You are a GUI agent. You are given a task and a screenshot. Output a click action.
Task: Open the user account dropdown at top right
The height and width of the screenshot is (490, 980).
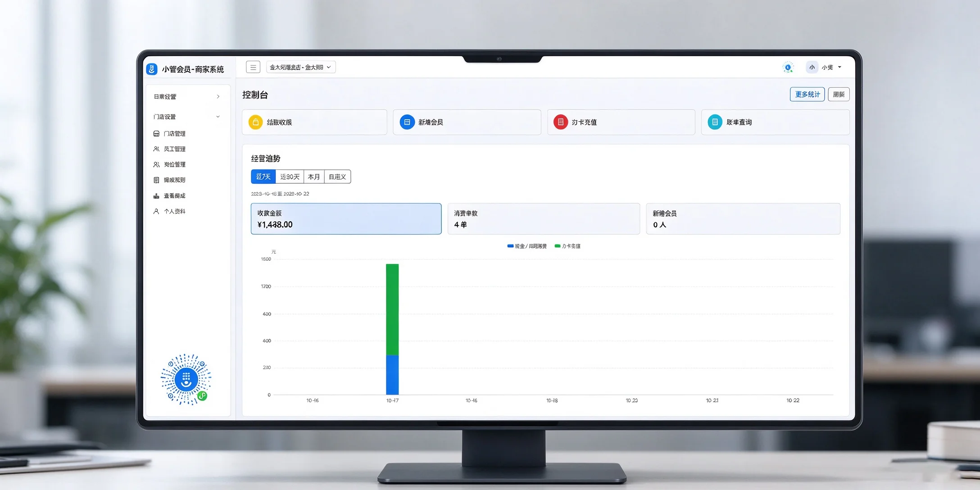[x=824, y=68]
